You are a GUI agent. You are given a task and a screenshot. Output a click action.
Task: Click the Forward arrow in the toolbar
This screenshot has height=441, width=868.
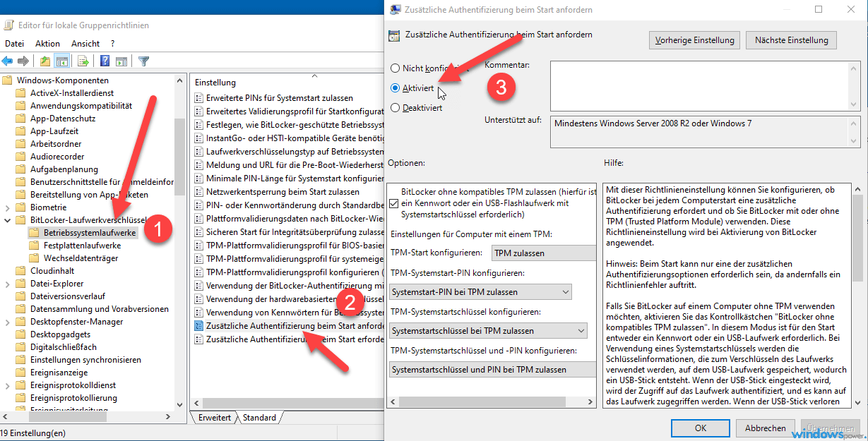click(x=23, y=61)
